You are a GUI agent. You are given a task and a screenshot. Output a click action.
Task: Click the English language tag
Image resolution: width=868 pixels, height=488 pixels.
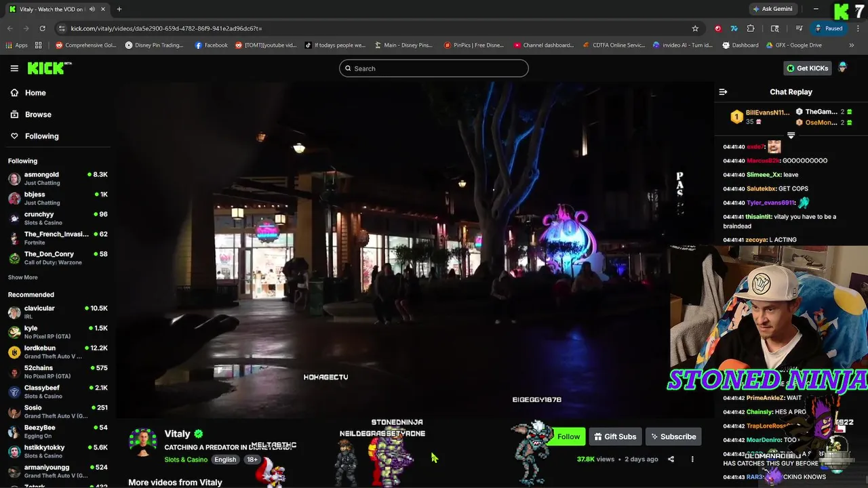tap(225, 460)
